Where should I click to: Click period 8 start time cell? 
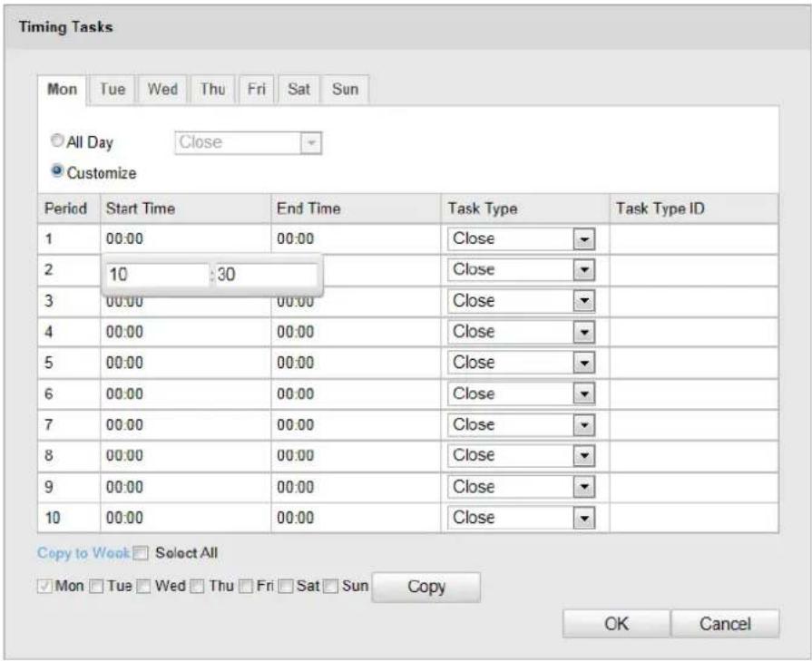[185, 455]
